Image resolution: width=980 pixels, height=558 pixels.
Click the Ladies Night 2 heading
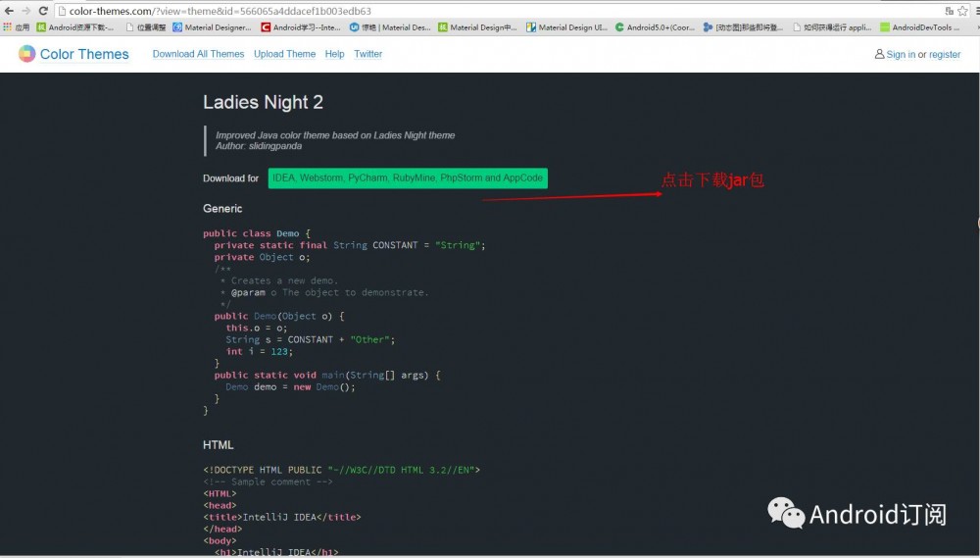click(263, 103)
